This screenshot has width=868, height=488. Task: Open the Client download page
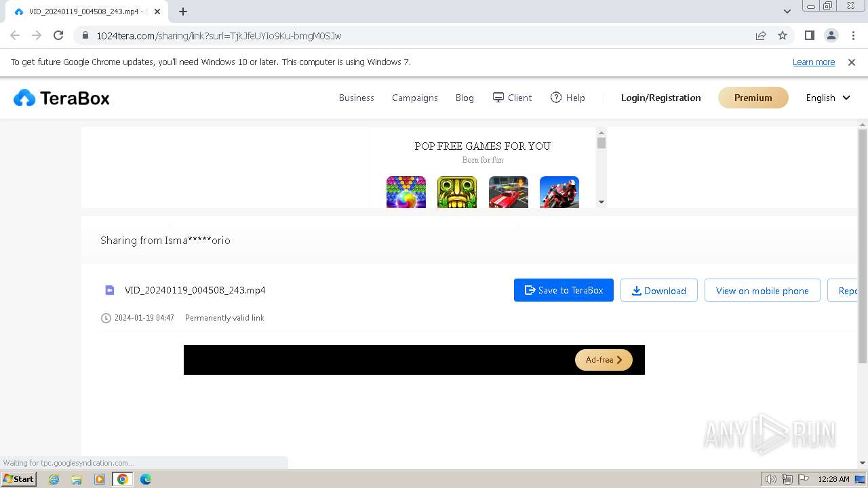click(x=512, y=98)
